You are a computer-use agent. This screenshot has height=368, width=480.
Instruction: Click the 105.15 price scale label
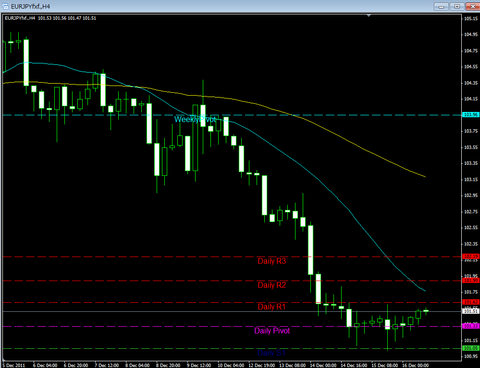471,19
